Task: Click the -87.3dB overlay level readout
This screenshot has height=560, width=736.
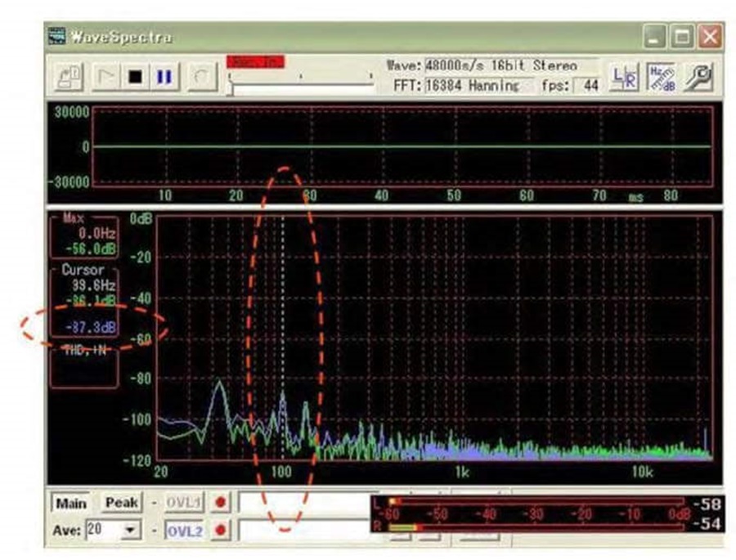Action: [x=92, y=327]
